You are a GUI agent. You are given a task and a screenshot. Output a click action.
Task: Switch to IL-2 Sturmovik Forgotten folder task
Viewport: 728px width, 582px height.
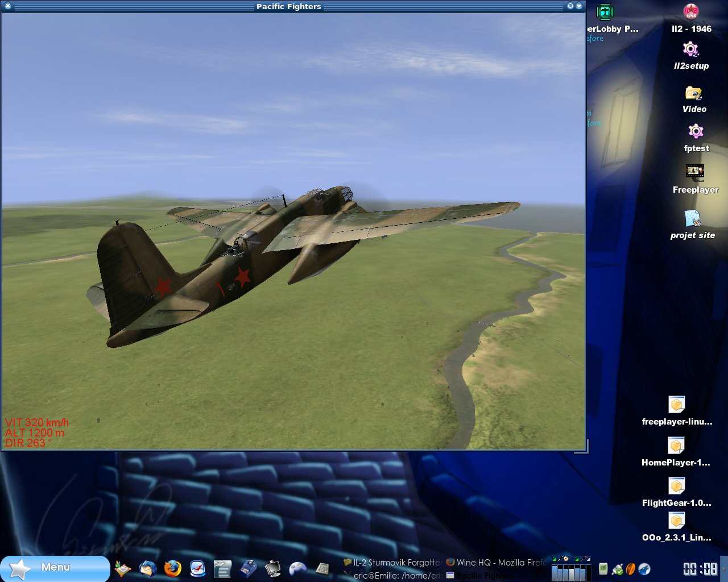(392, 562)
